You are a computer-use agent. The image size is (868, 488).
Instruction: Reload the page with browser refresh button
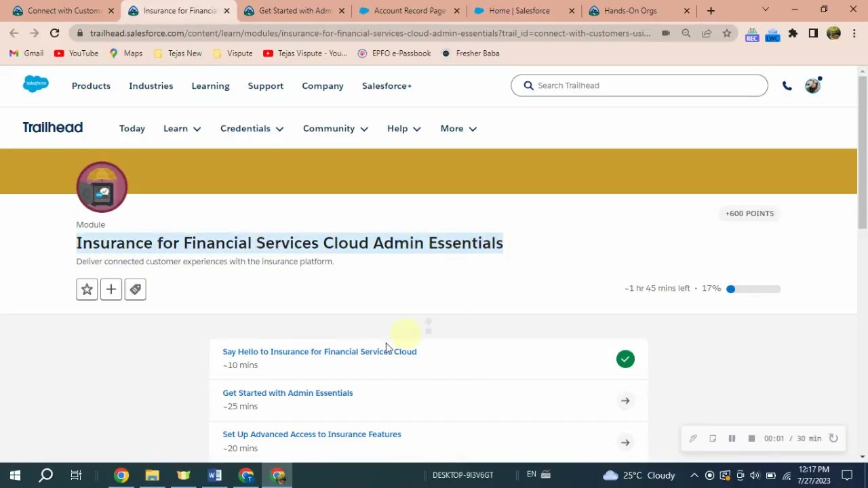pos(54,33)
